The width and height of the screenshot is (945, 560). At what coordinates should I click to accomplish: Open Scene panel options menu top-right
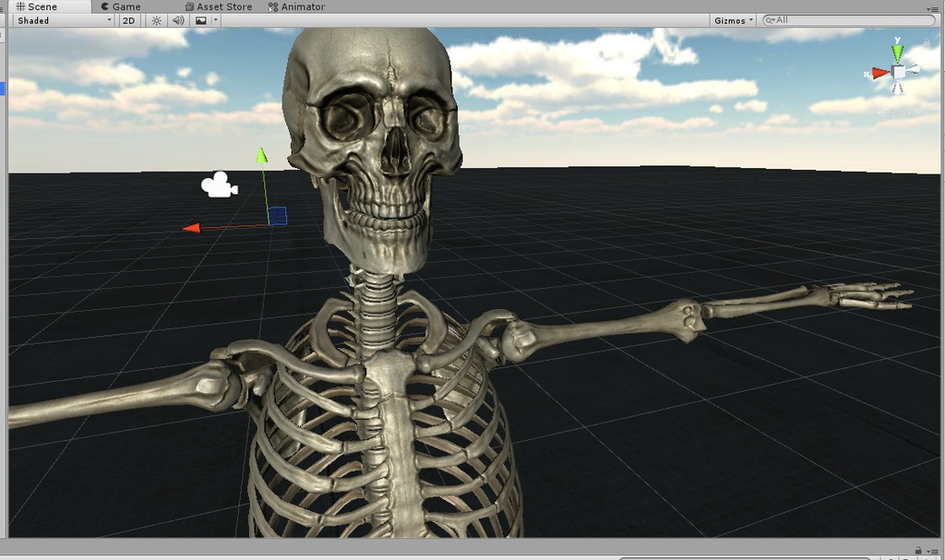(x=932, y=8)
